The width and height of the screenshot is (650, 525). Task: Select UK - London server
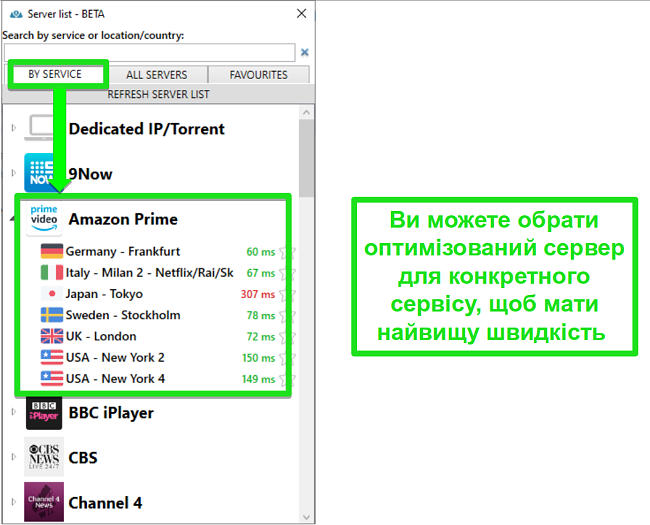(101, 336)
